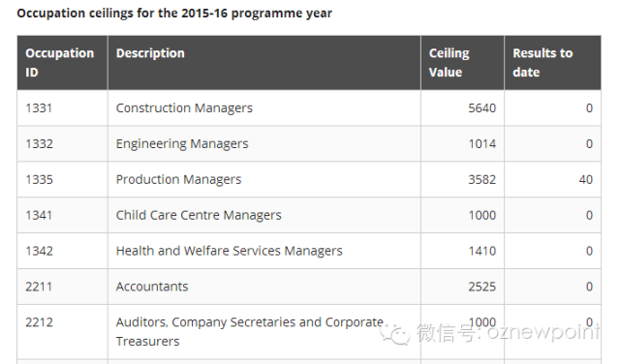Select Child Care Centre Managers text
This screenshot has height=364, width=620.
[x=199, y=215]
